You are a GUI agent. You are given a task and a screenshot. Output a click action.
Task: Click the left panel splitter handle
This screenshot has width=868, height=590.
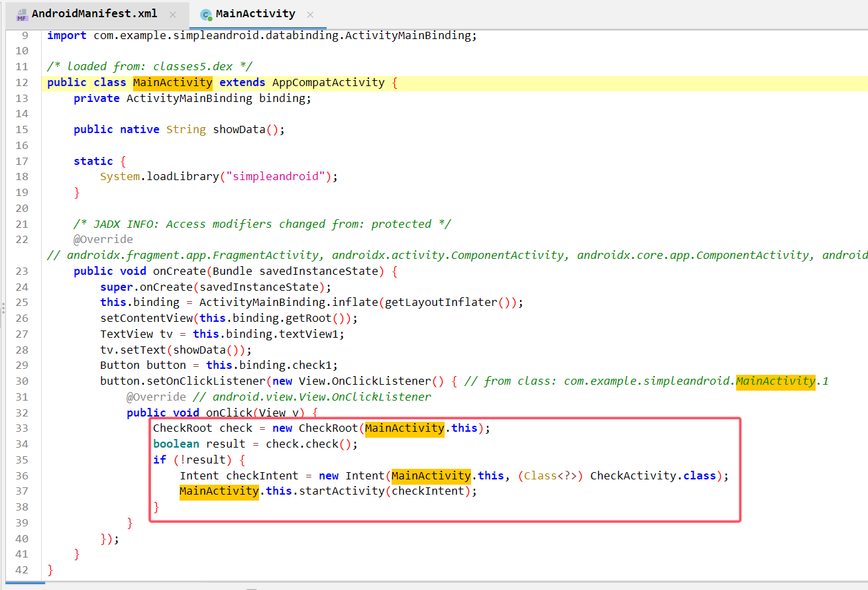3,307
